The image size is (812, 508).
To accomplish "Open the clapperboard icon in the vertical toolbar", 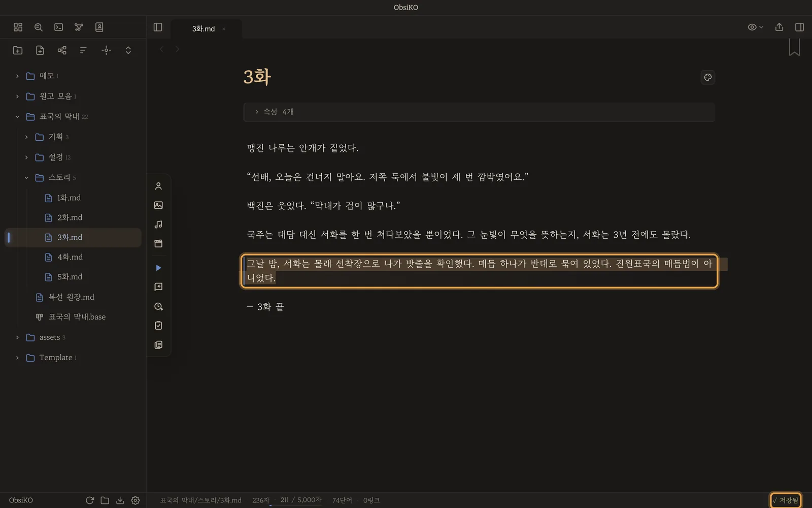I will point(158,243).
